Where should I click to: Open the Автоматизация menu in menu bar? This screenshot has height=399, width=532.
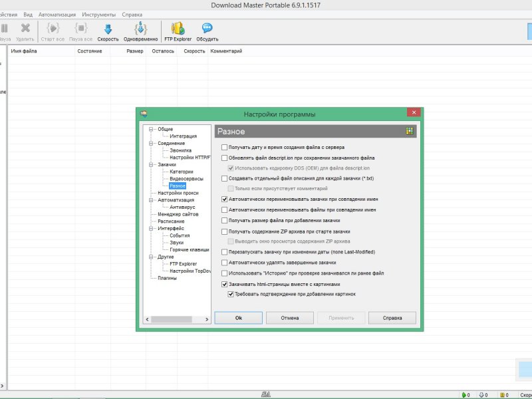pos(57,15)
